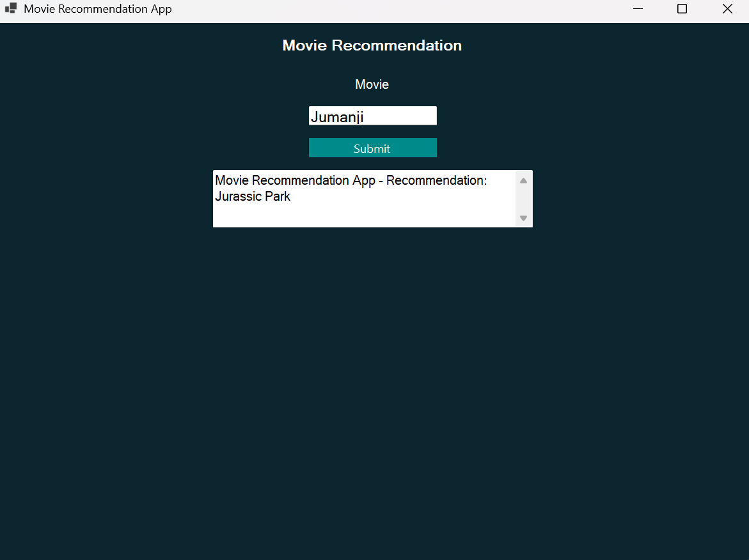Click blank space after Jumanji in the input

(x=403, y=116)
